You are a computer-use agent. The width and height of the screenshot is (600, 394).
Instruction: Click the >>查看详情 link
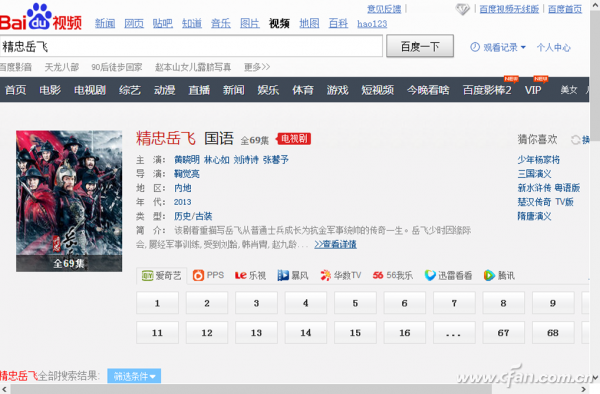(336, 244)
